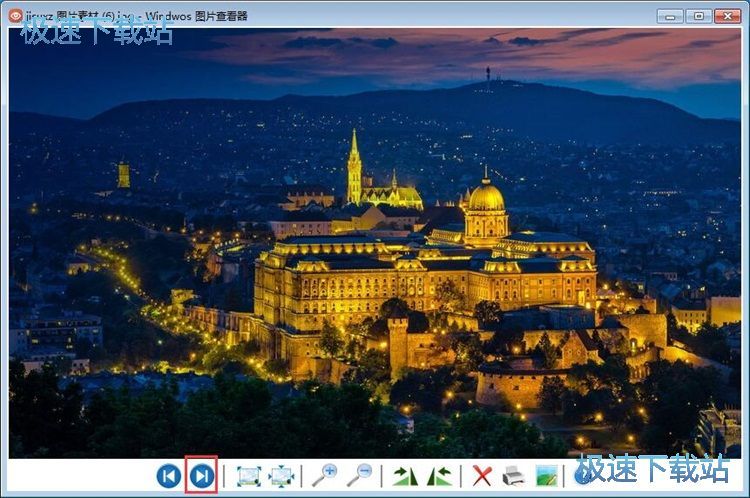Screen dimensions: 750x498
Task: Click the castle photo display area
Action: [375, 243]
